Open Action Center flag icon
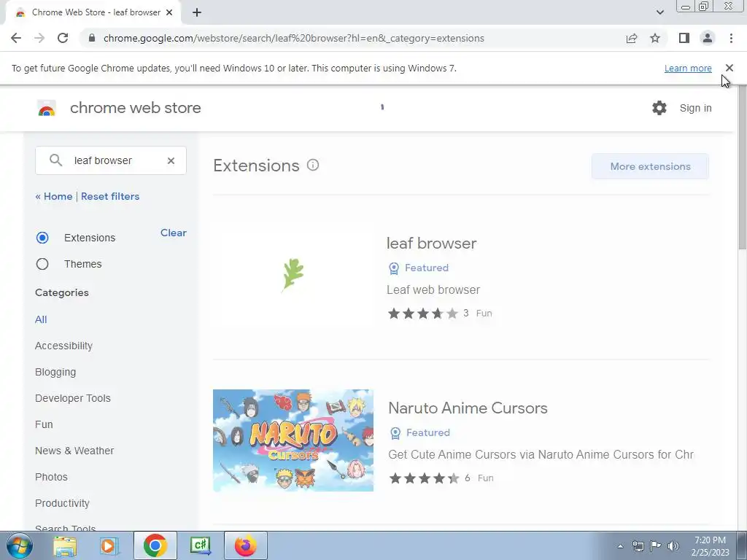The height and width of the screenshot is (560, 747). 656,546
